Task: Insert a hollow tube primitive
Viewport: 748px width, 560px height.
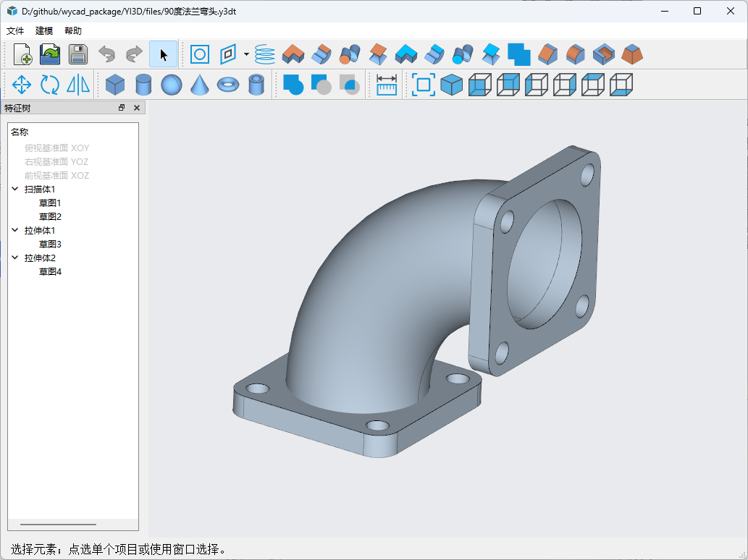Action: pyautogui.click(x=256, y=85)
